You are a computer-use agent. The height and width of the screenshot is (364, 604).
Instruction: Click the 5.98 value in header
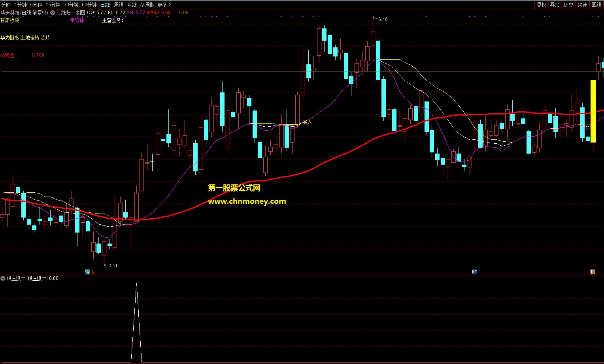(184, 13)
